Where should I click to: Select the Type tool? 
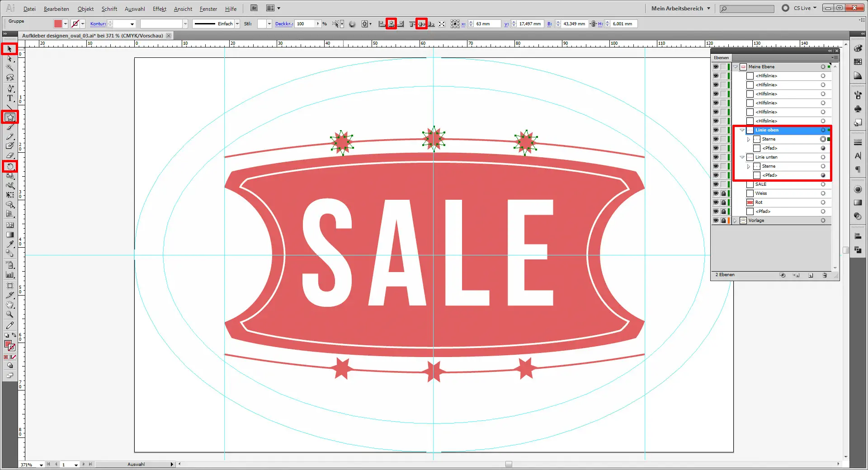10,98
